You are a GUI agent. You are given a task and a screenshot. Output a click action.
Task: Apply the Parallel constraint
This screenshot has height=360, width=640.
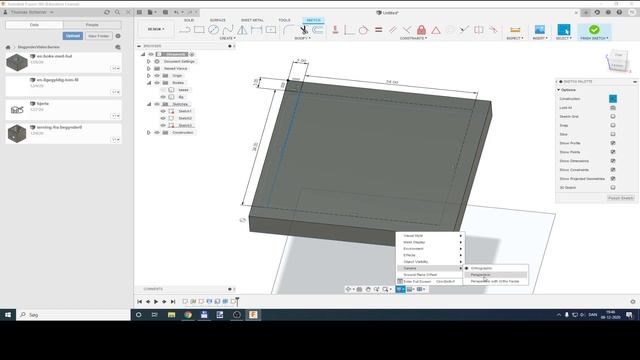392,30
